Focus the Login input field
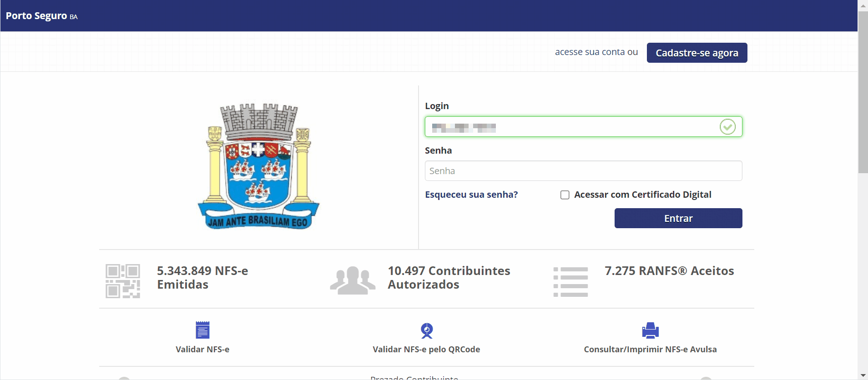 [x=583, y=127]
